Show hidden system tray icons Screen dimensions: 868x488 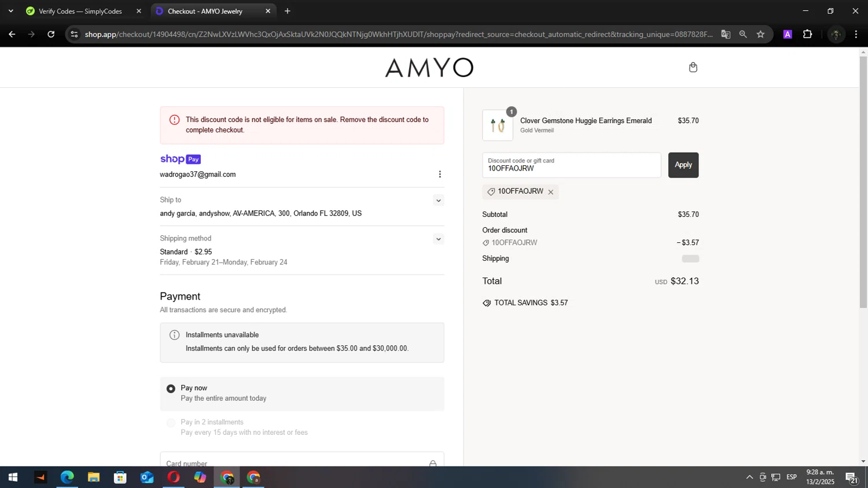point(749,478)
